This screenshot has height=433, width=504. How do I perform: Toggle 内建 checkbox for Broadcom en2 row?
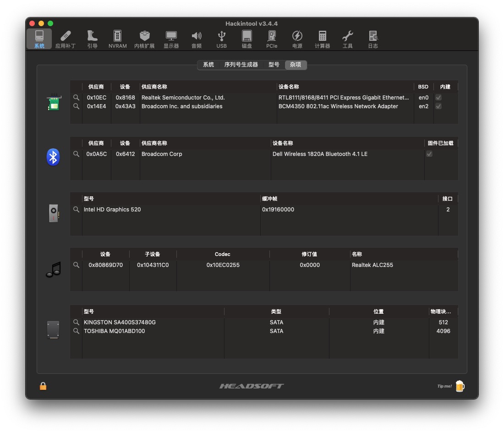point(438,106)
